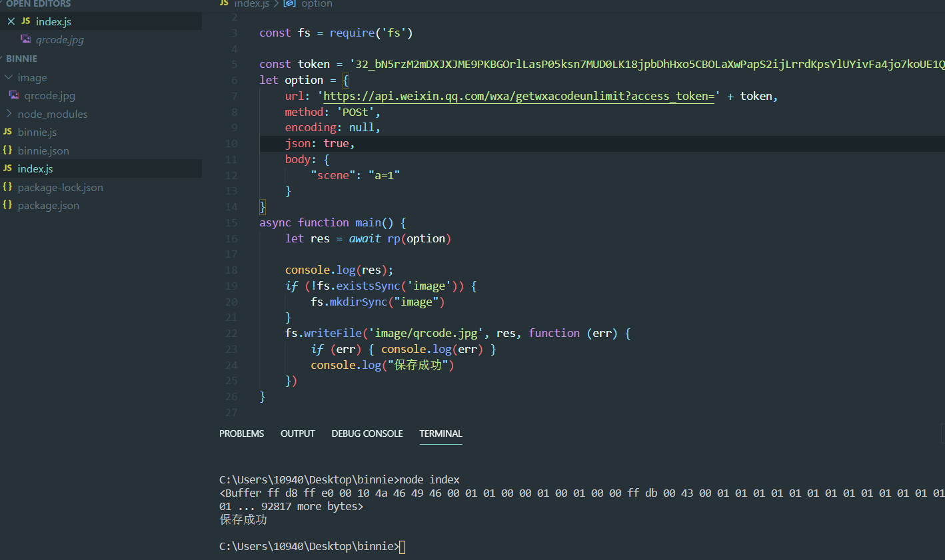Select the TERMINAL tab
Screen dimensions: 945x560
(441, 433)
